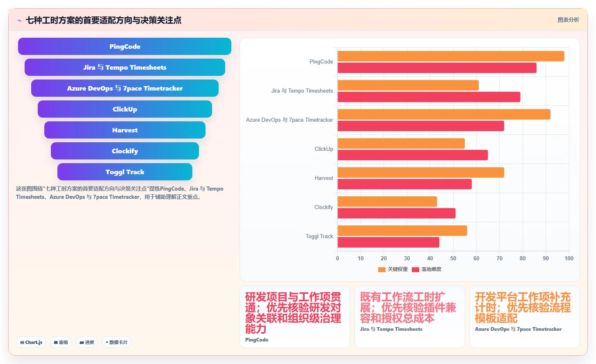Click Toggl Track's orange 关键权重 chart bar
This screenshot has width=596, height=364.
(402, 231)
